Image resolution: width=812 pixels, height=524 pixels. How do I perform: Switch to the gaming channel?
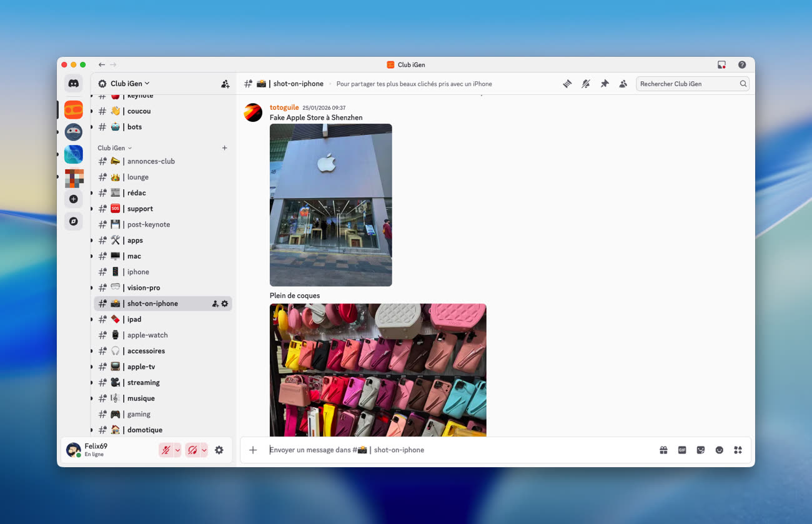point(139,414)
